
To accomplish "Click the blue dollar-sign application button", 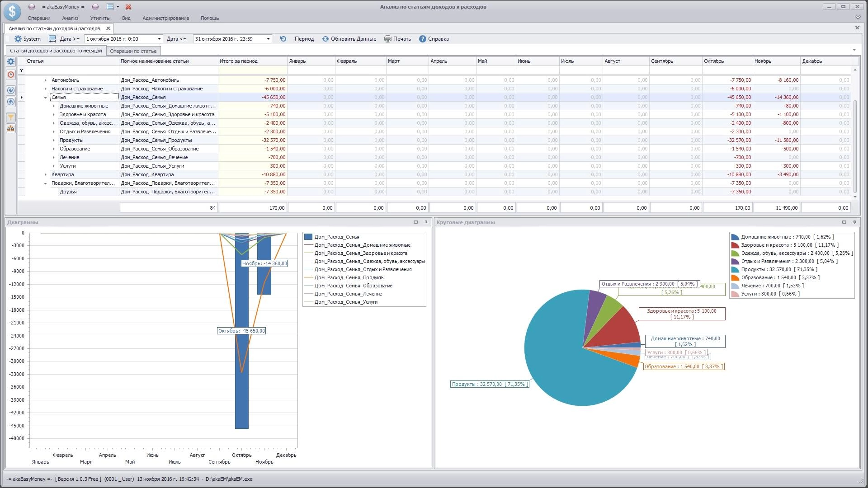I will [12, 12].
